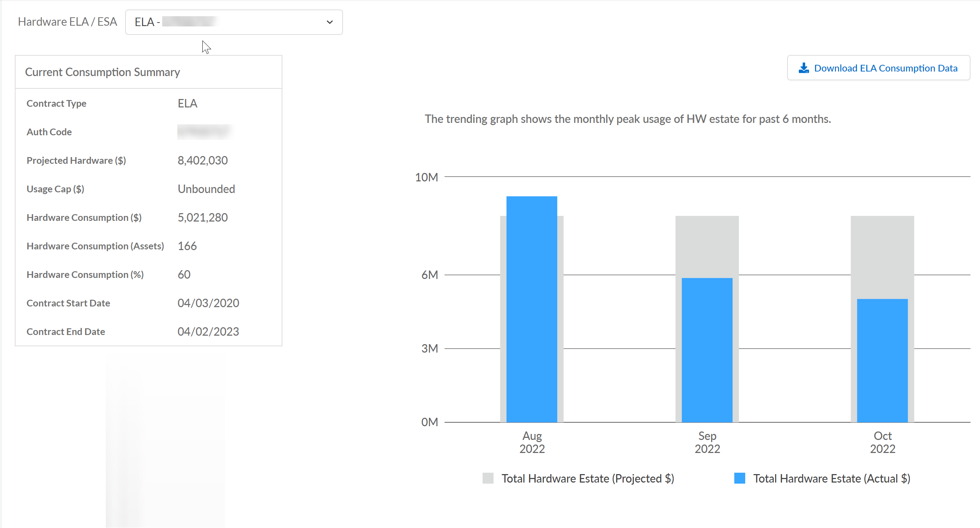
Task: Click the blurred Auth Code value
Action: [x=205, y=132]
